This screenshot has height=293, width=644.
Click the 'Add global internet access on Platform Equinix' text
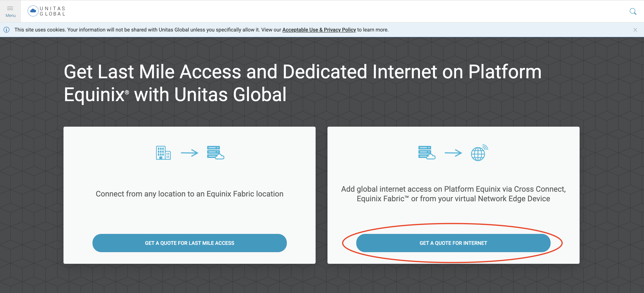pyautogui.click(x=453, y=194)
